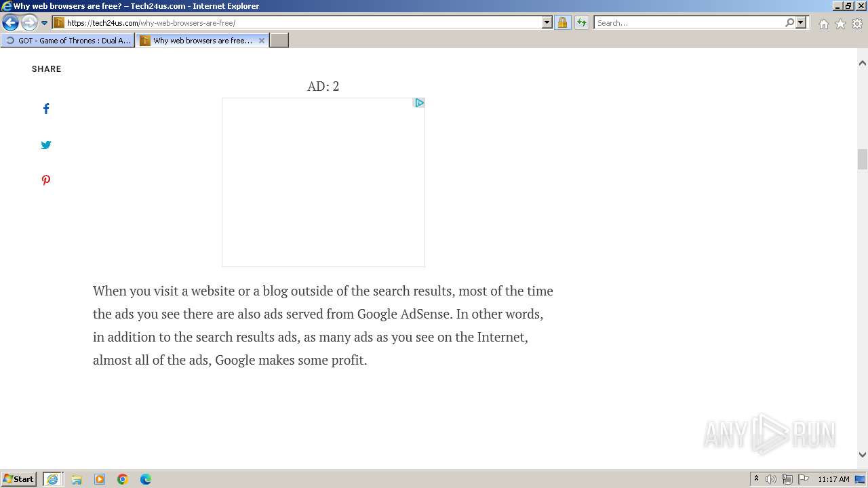Click the browser Forward arrow button
This screenshot has width=868, height=488.
click(x=29, y=23)
